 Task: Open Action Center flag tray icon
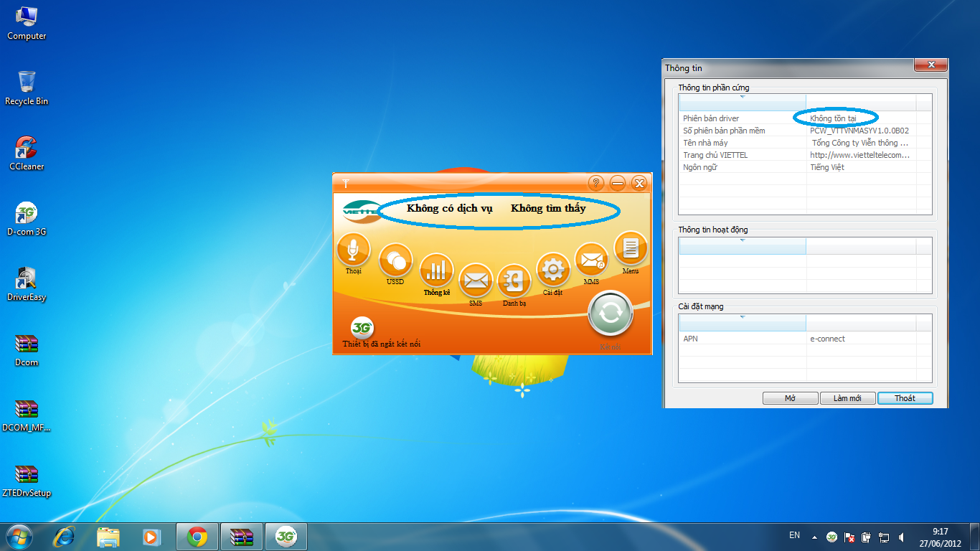click(849, 537)
